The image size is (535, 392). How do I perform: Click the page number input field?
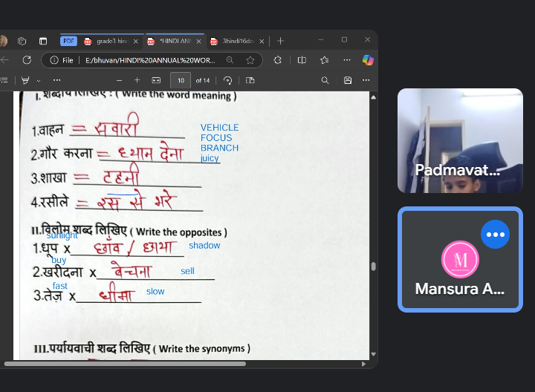[181, 80]
